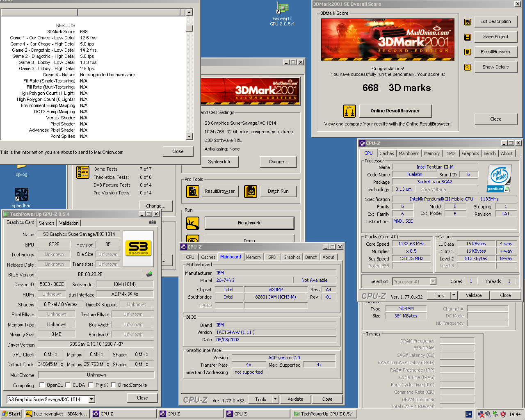
Task: Click the Edit Description icon in 3DMark score window
Action: 468,22
